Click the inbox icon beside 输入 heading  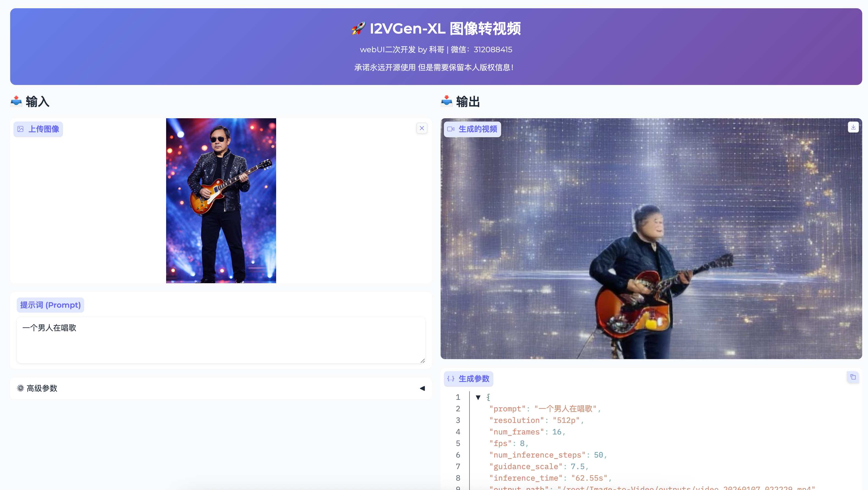(16, 101)
